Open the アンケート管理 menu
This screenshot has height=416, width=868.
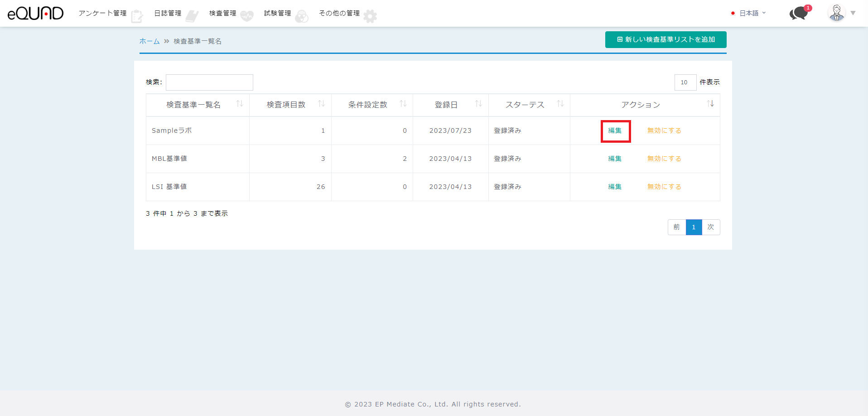[x=103, y=13]
